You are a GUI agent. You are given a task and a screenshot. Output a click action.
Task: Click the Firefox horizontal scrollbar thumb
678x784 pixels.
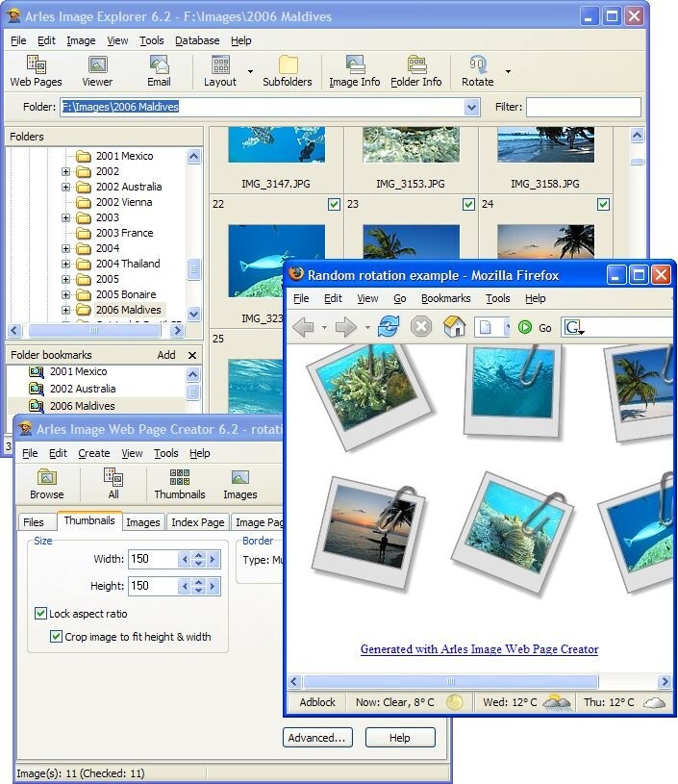point(450,681)
